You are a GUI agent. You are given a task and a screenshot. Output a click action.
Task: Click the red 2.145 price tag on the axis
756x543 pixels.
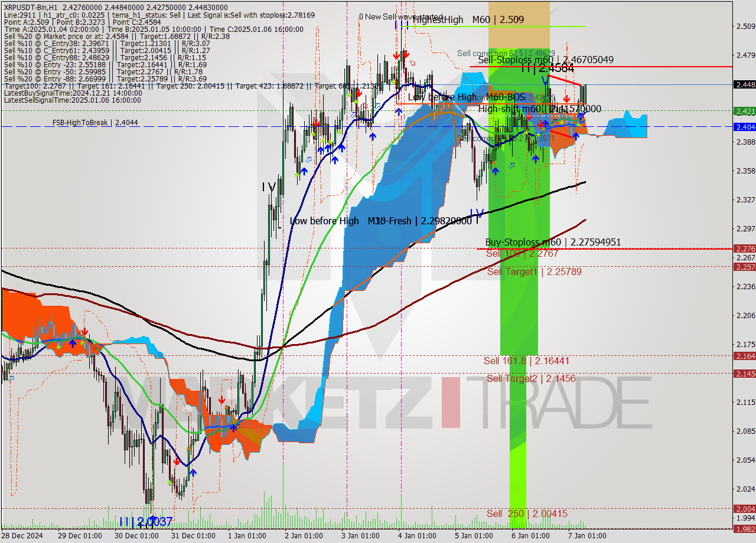pos(745,374)
